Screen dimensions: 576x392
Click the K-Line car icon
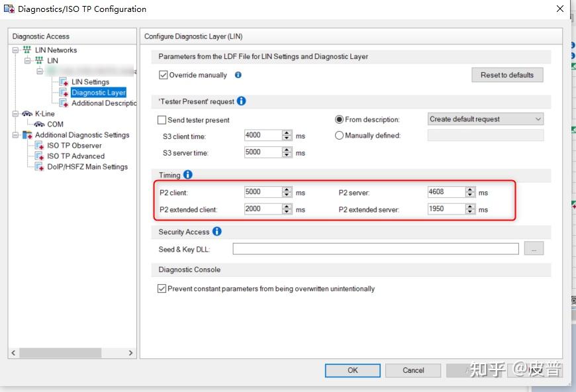[27, 113]
